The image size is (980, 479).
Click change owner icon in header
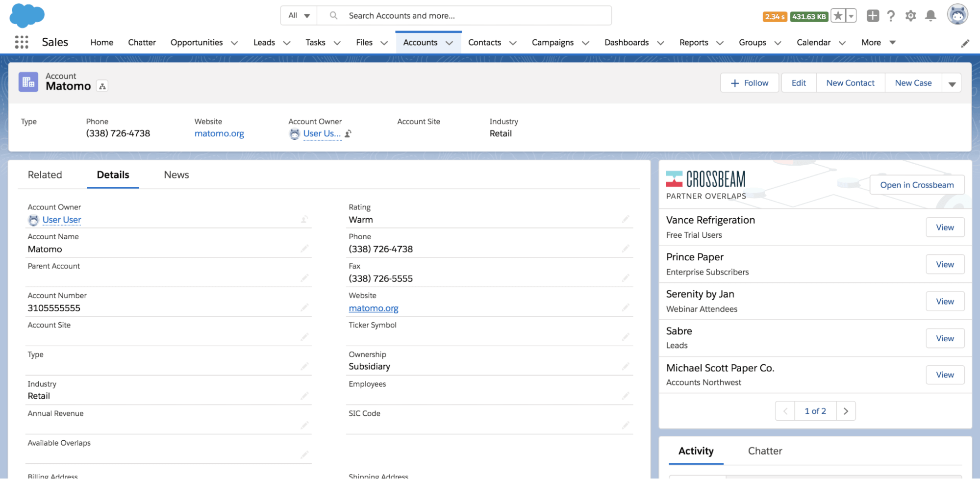[x=348, y=133]
